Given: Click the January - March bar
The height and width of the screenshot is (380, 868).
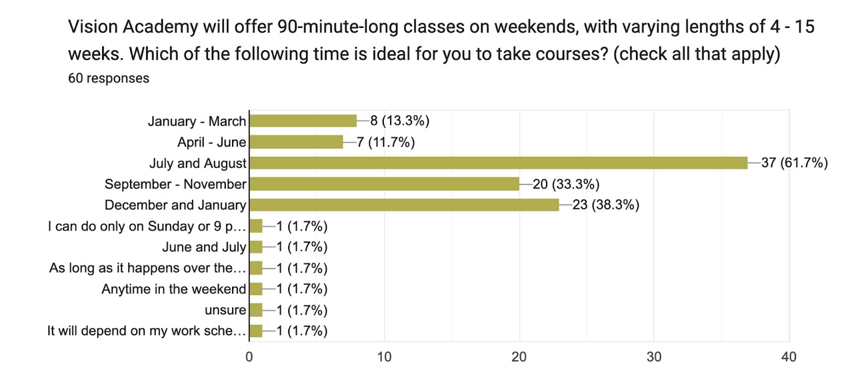Looking at the screenshot, I should (303, 121).
